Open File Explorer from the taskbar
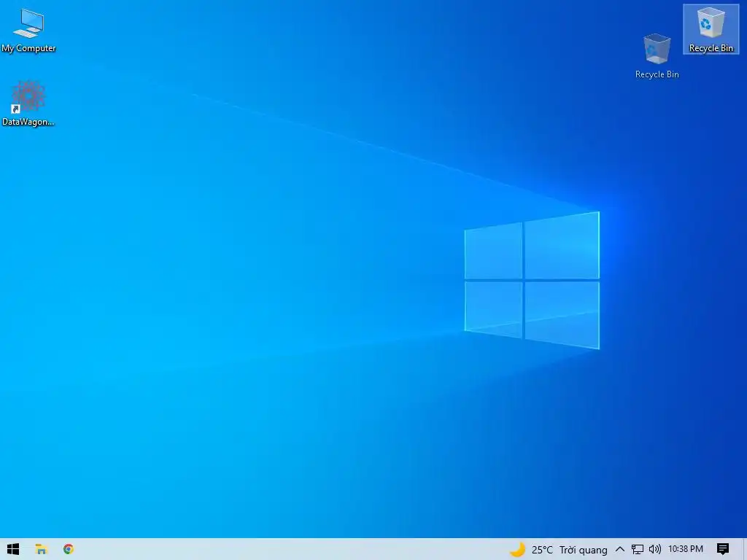 tap(41, 549)
